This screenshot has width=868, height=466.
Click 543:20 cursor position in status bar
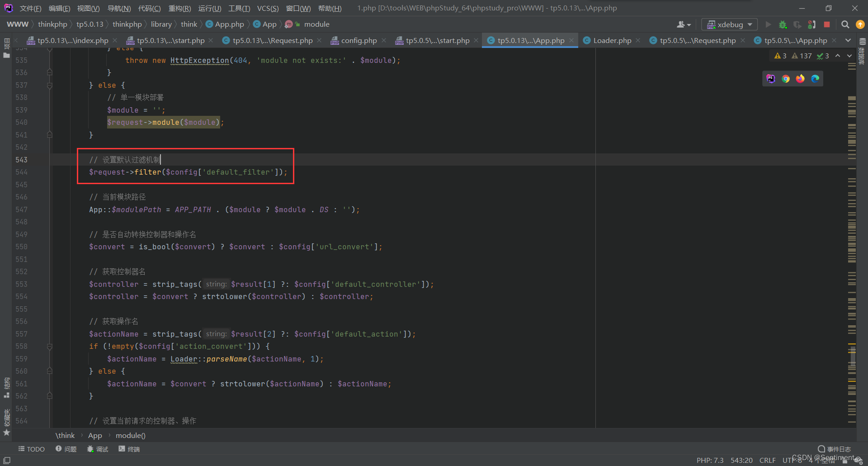741,460
